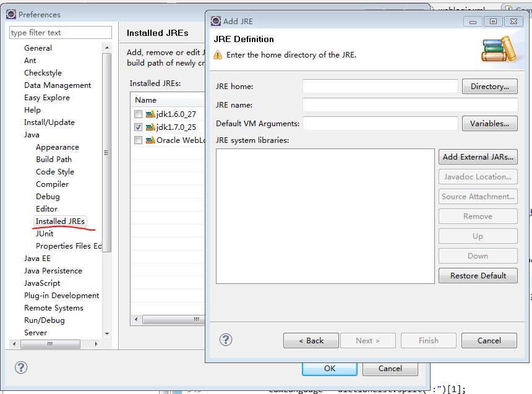Open Remote Systems preferences
Screen dimensions: 532x394
(x=54, y=308)
